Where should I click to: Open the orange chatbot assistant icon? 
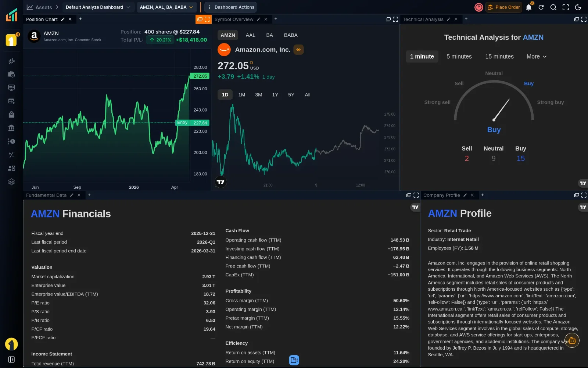coord(572,340)
